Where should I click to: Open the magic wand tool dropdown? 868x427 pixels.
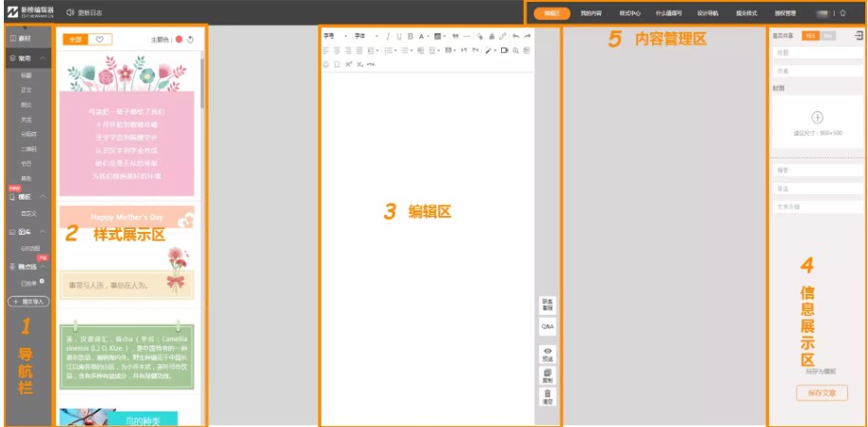tap(495, 50)
